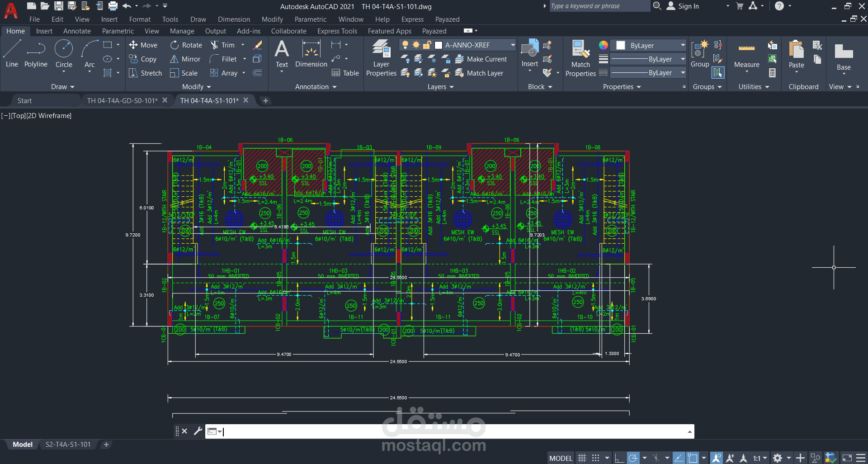
Task: Open the Format menu
Action: coord(140,19)
